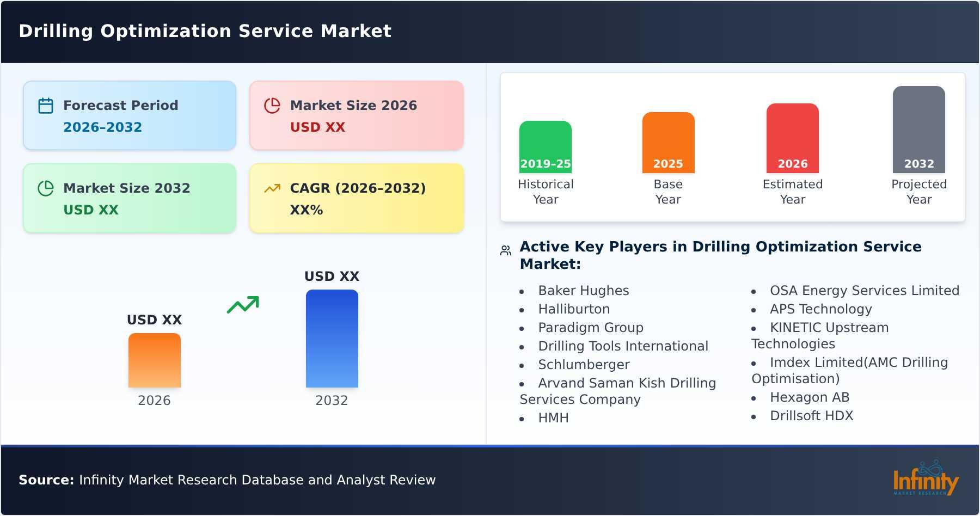Click Hexagon AB in the players list

[x=810, y=397]
